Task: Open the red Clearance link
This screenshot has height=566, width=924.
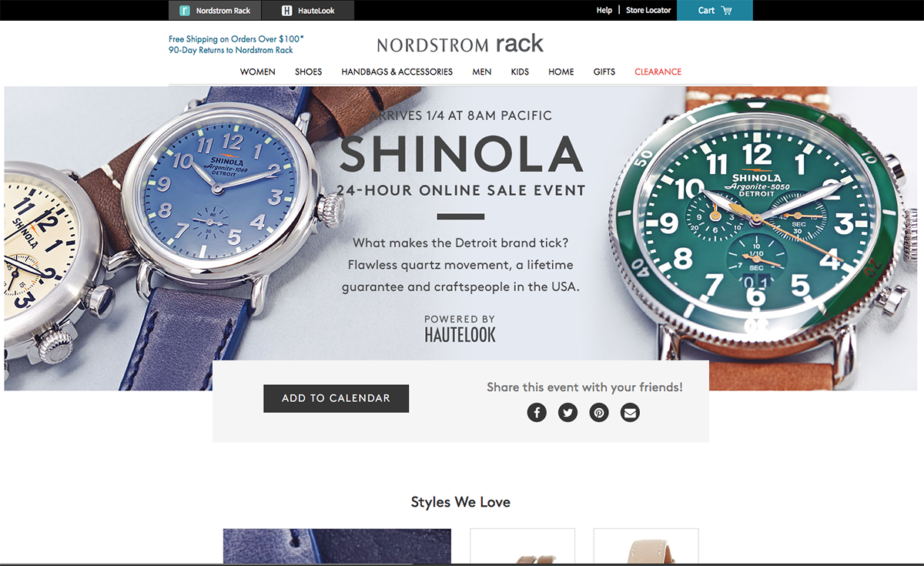Action: click(658, 72)
